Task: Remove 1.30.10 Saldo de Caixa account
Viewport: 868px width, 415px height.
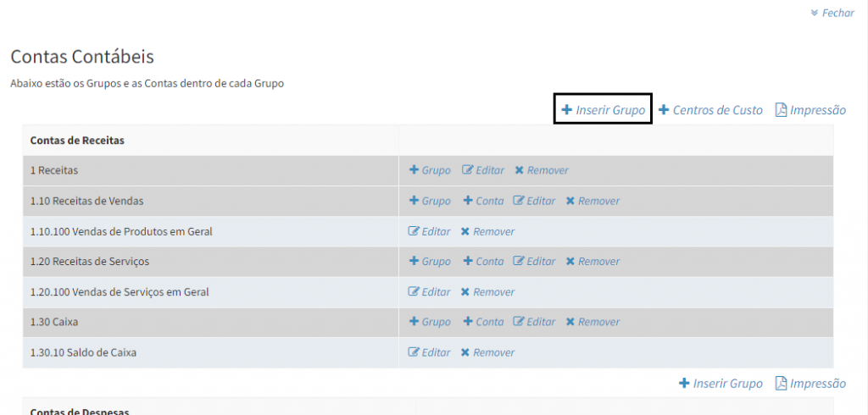Action: tap(487, 352)
